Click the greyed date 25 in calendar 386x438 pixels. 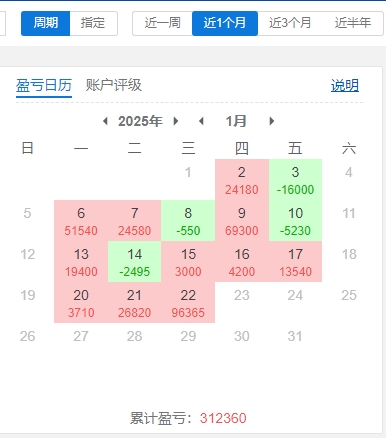pos(349,295)
